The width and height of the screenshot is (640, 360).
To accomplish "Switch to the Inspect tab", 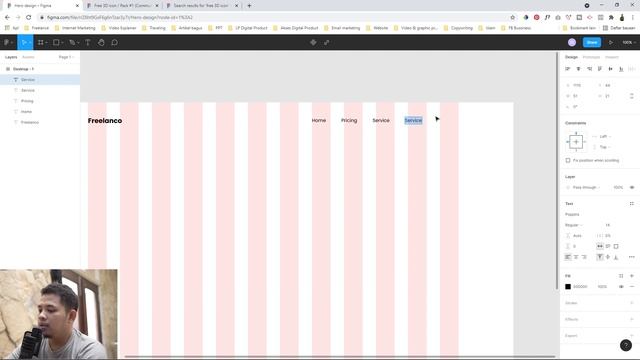I will (x=611, y=57).
